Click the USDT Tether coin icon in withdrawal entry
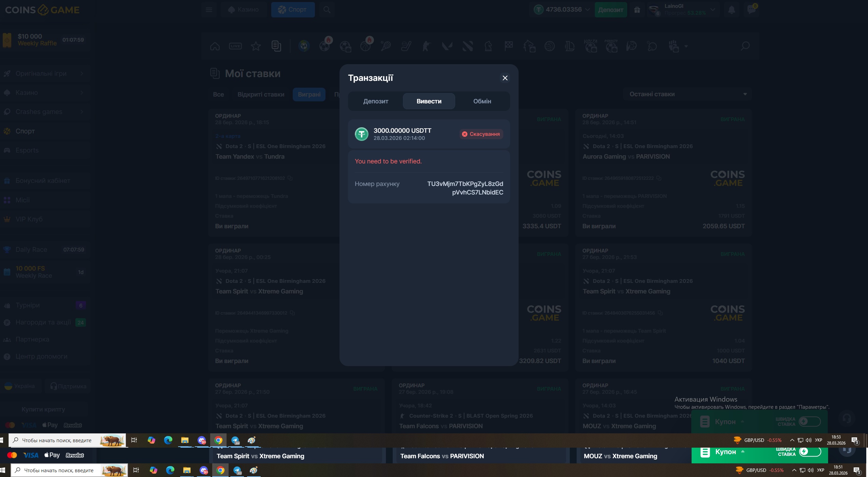The height and width of the screenshot is (477, 868). [x=362, y=134]
